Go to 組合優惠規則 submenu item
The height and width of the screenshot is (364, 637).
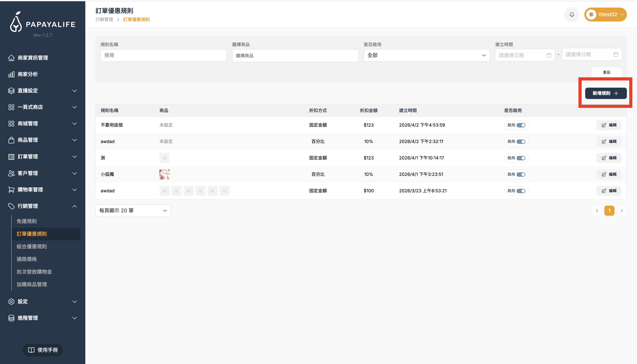pos(32,246)
